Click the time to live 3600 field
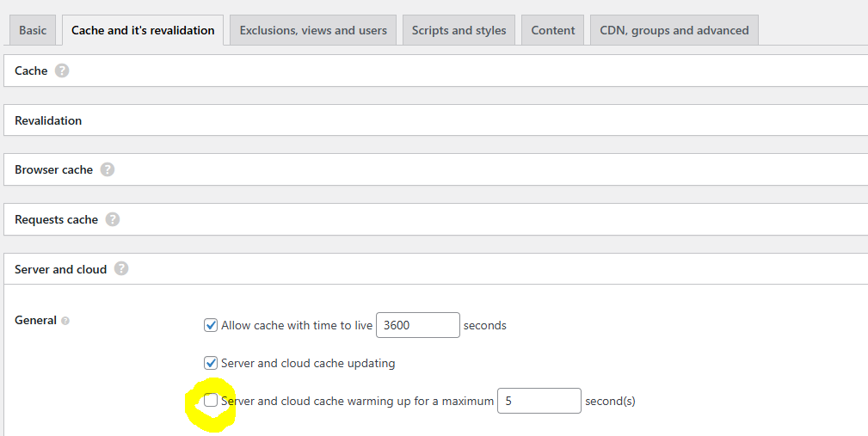Image resolution: width=868 pixels, height=436 pixels. click(418, 325)
